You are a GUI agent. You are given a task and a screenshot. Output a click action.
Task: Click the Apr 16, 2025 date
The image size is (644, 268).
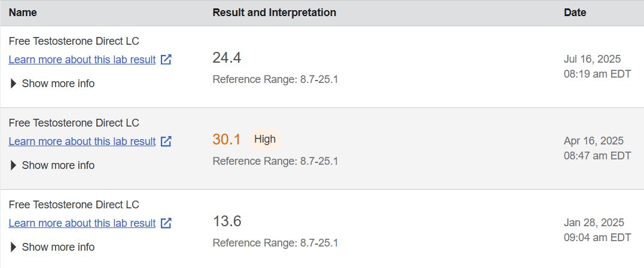coord(593,141)
